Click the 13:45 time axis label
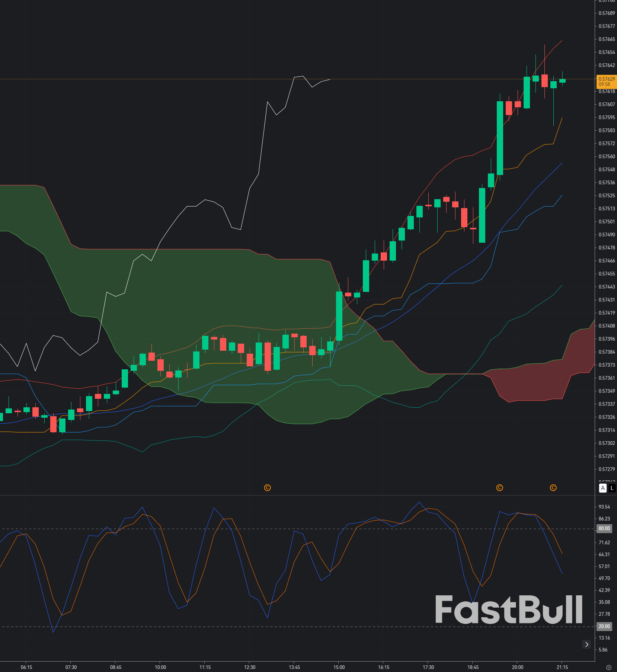 pyautogui.click(x=294, y=667)
